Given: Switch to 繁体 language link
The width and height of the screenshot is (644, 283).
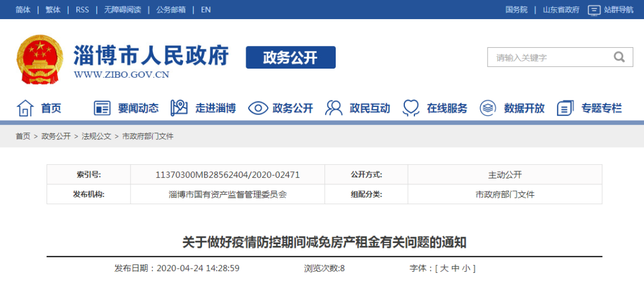Looking at the screenshot, I should [x=53, y=10].
